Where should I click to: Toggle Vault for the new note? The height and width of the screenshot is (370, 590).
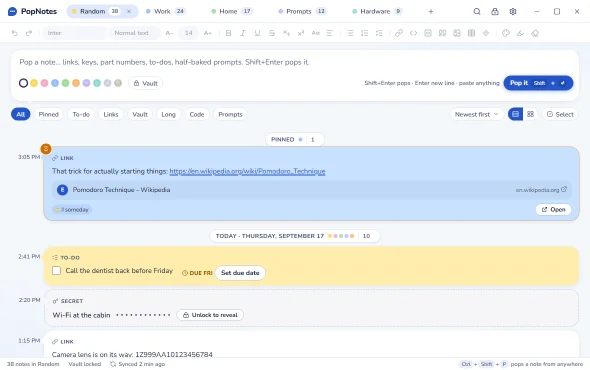146,83
